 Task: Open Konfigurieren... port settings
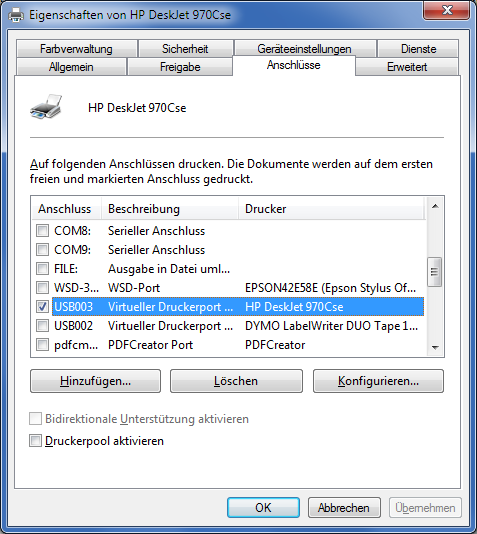point(378,381)
